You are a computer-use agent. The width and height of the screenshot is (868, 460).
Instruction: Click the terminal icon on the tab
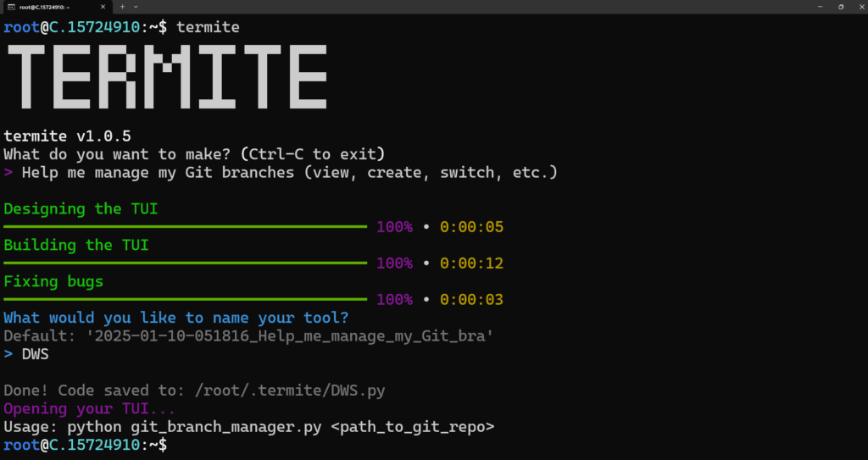coord(9,7)
